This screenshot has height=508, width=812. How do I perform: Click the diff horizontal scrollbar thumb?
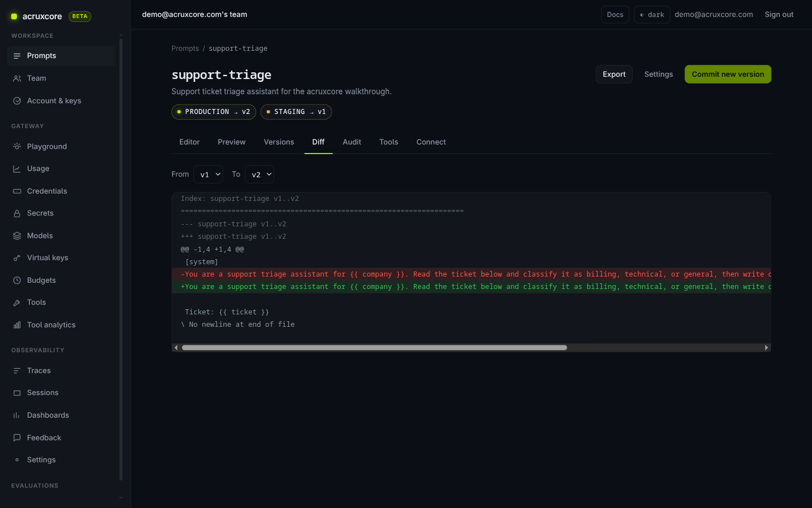(x=374, y=348)
